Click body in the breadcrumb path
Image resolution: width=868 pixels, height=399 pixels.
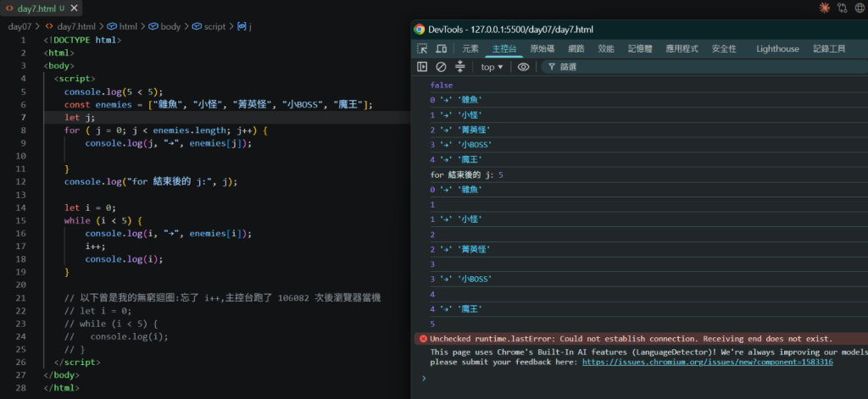click(170, 26)
